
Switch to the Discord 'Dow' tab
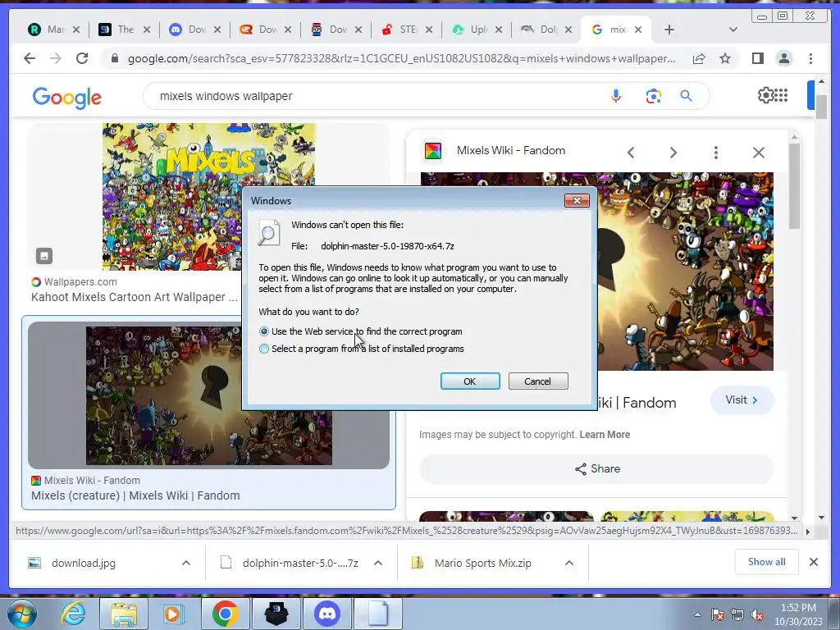pos(194,30)
